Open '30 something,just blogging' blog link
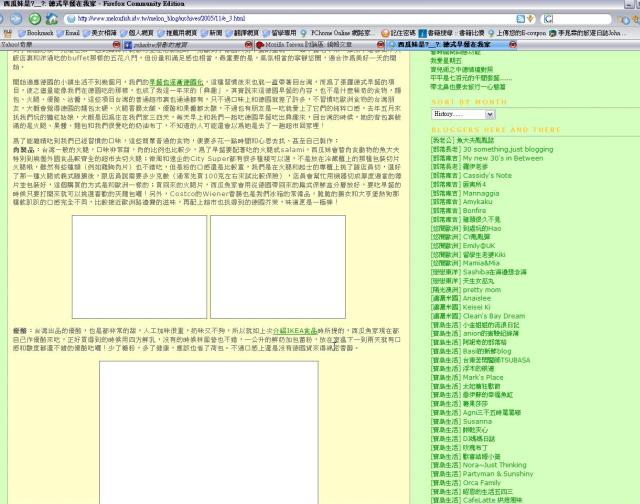The width and height of the screenshot is (640, 504). [507, 148]
